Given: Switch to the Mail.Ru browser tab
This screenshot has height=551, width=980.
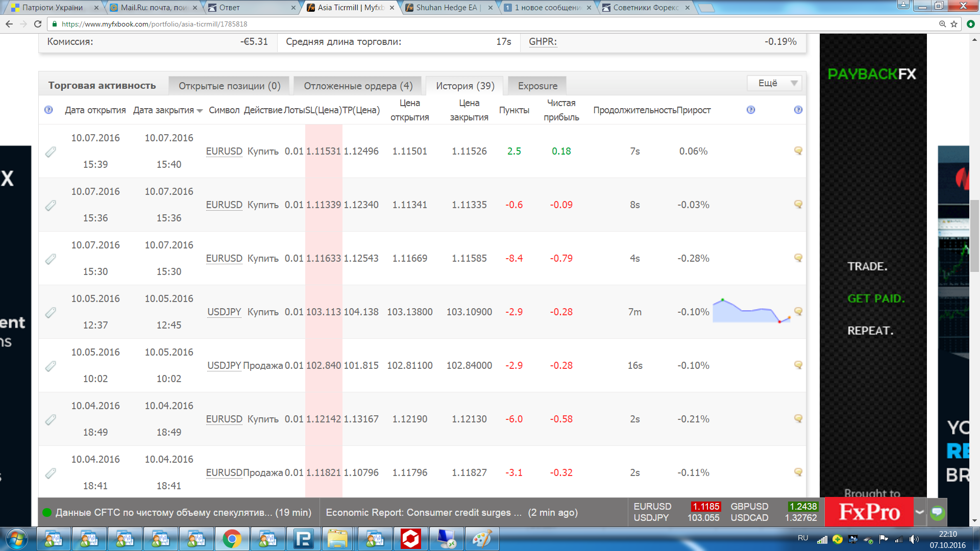Looking at the screenshot, I should point(153,8).
